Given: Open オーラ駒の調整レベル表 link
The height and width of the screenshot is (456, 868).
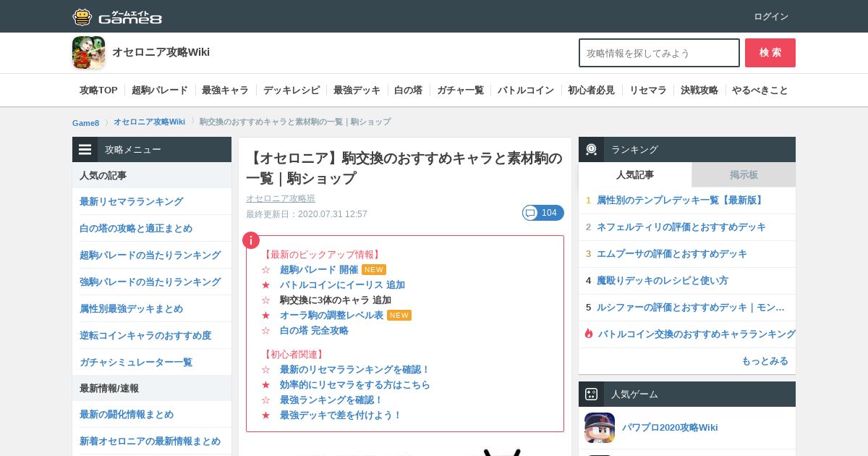Looking at the screenshot, I should 331,315.
